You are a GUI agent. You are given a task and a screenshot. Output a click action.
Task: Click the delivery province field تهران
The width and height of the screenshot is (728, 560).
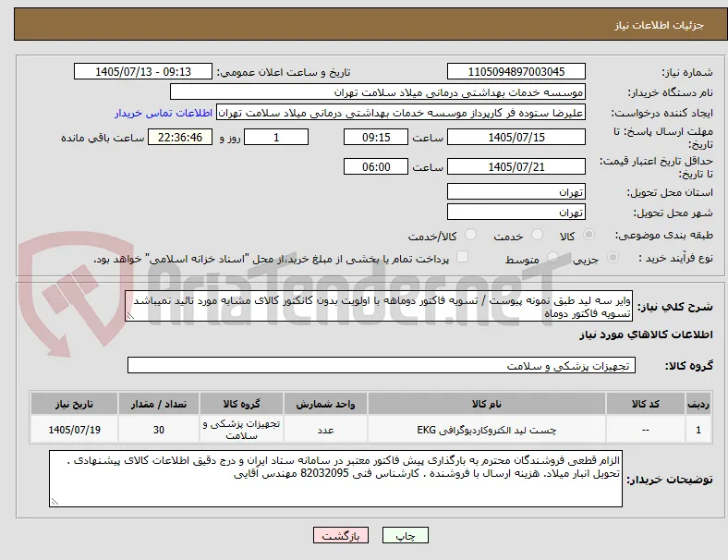coord(516,191)
